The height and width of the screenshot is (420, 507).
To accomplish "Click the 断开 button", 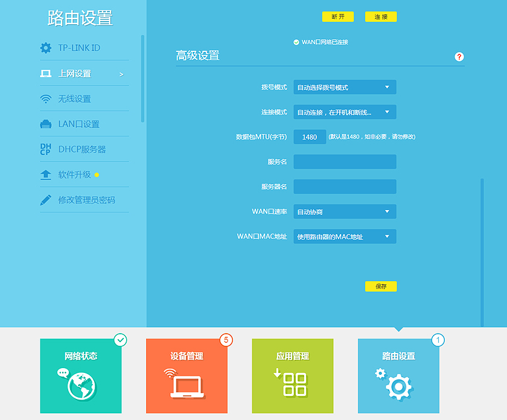I will [337, 17].
